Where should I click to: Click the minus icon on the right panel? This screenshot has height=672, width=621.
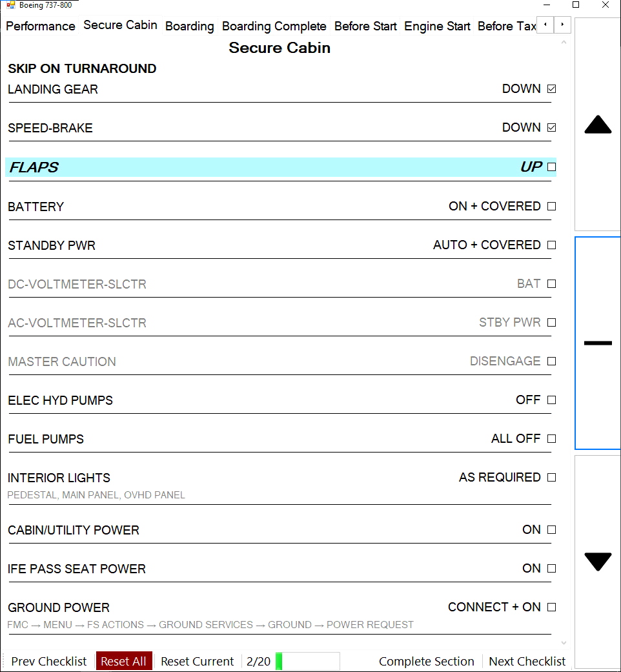pyautogui.click(x=597, y=343)
